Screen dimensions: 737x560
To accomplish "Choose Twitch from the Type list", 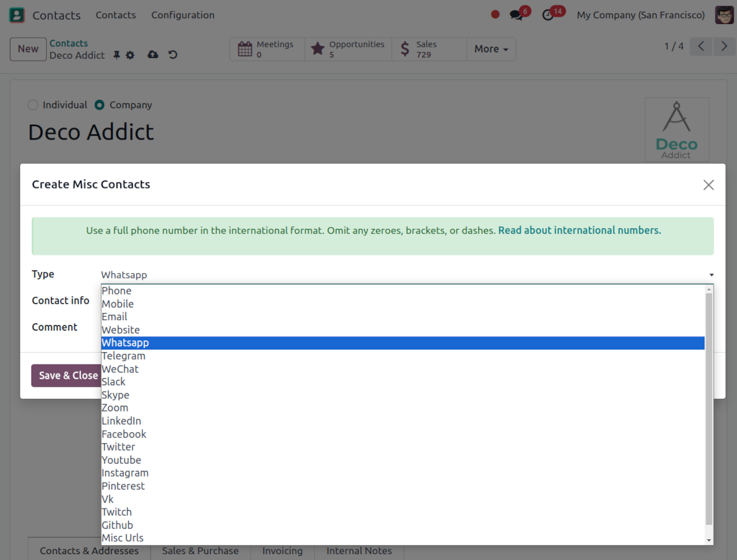I will pyautogui.click(x=403, y=512).
